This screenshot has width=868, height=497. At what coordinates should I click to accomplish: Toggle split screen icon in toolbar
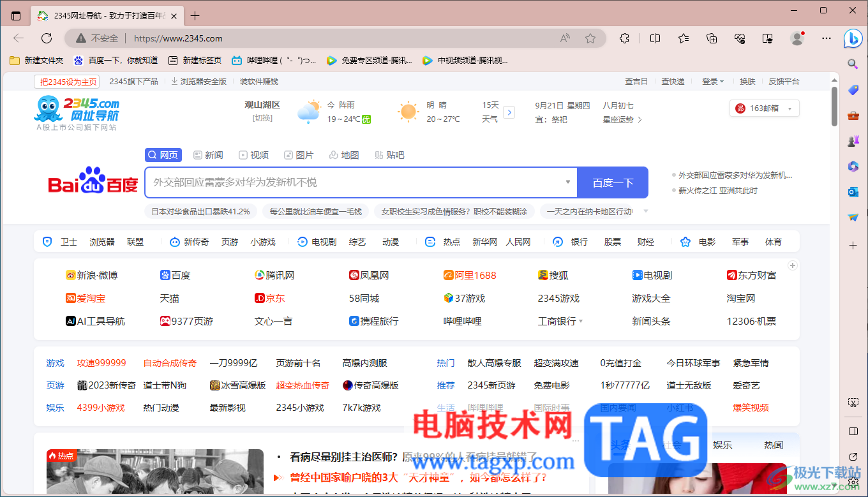point(655,38)
